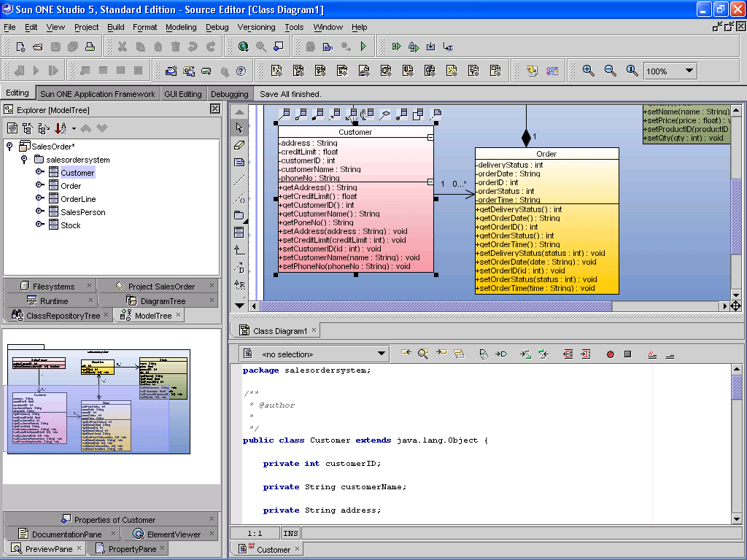Click the Customer class icon in Explorer tree
Screen dimensions: 747x560
point(54,172)
